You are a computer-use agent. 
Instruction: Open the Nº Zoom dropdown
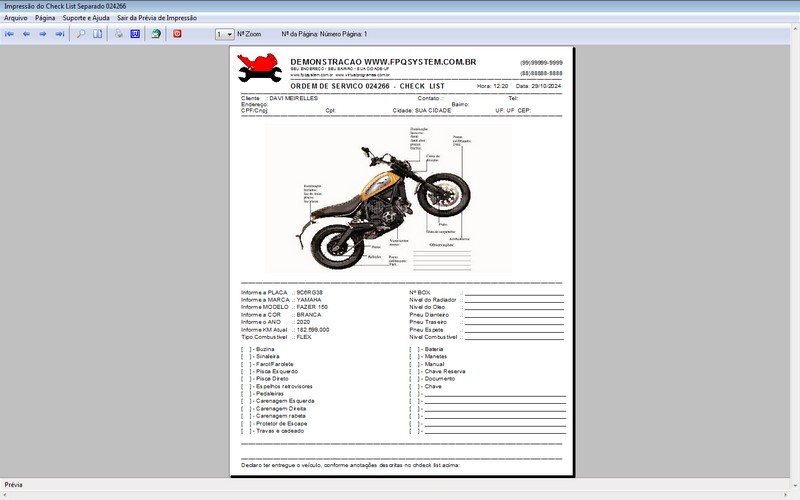point(230,34)
